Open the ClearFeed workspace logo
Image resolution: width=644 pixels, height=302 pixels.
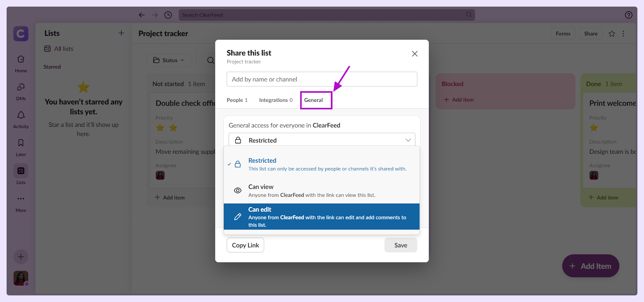tap(21, 34)
